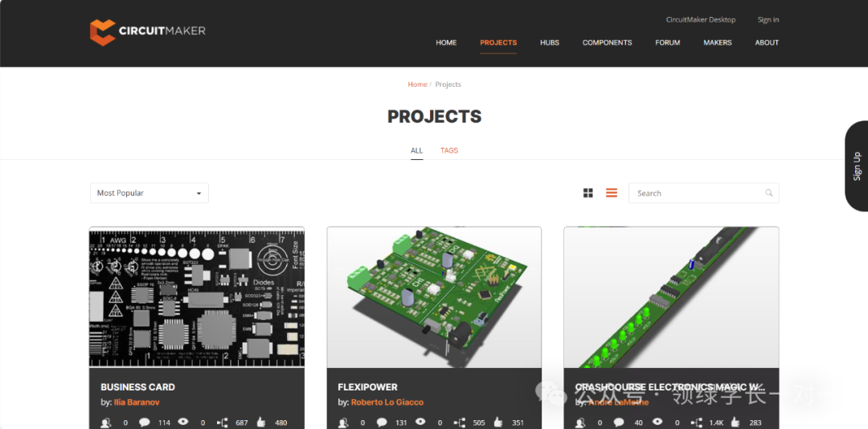
Task: Click the 1.4K forks count on Crashcourse
Action: (x=717, y=423)
